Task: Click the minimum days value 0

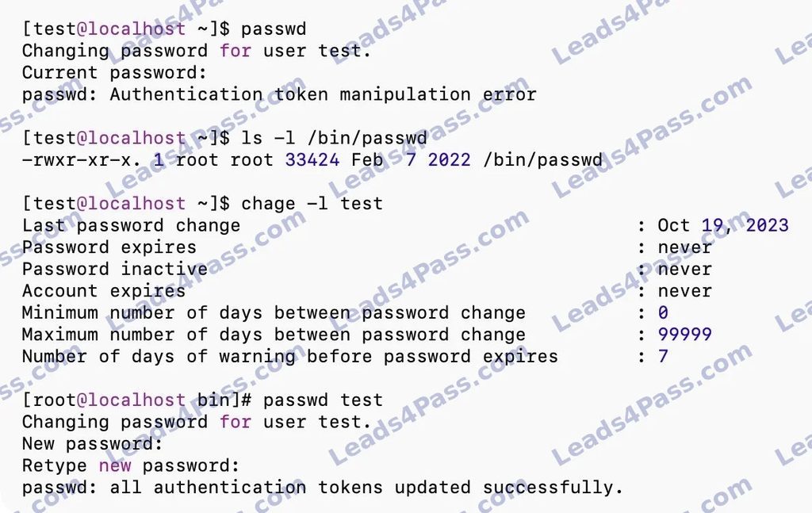Action: pyautogui.click(x=663, y=312)
